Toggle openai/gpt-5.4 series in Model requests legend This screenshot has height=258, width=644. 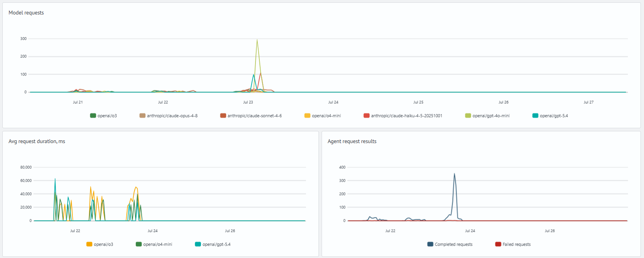550,116
